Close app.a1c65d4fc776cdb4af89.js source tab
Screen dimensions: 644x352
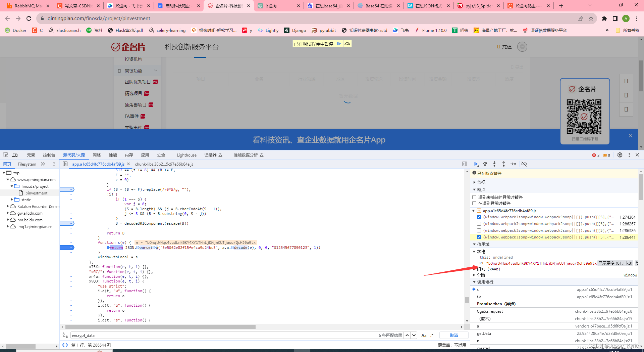(128, 164)
